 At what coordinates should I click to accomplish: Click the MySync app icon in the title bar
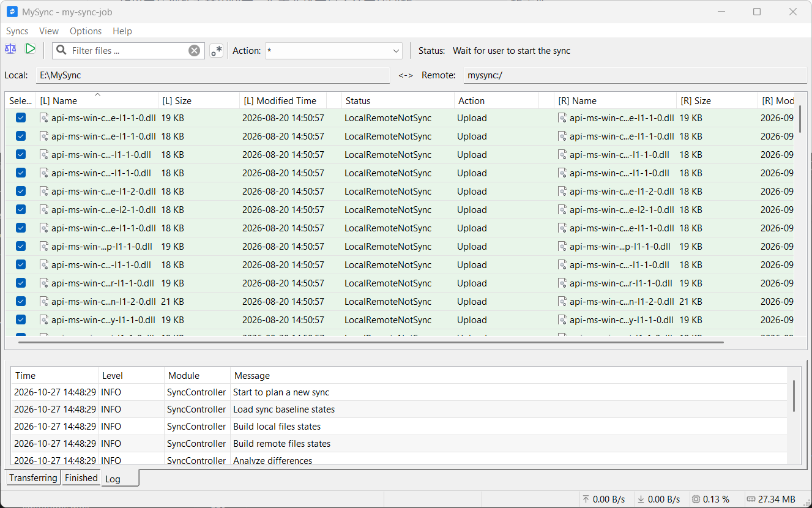[12, 12]
